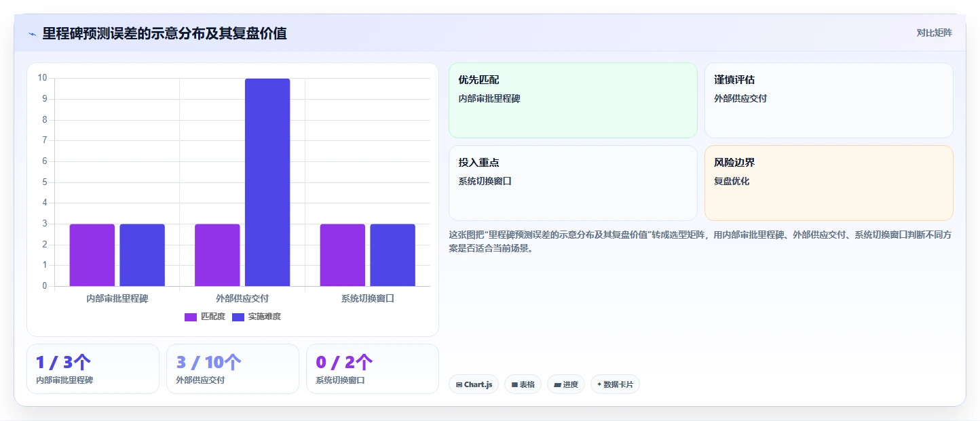980x421 pixels.
Task: Select the 投入重点 matrix card
Action: pos(573,183)
